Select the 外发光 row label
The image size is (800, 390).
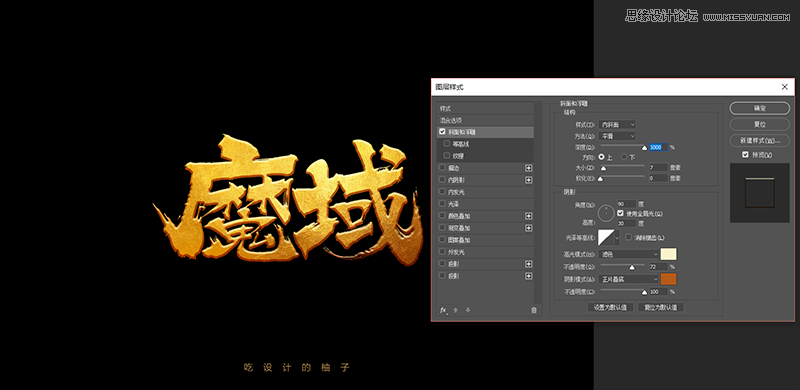pos(456,252)
